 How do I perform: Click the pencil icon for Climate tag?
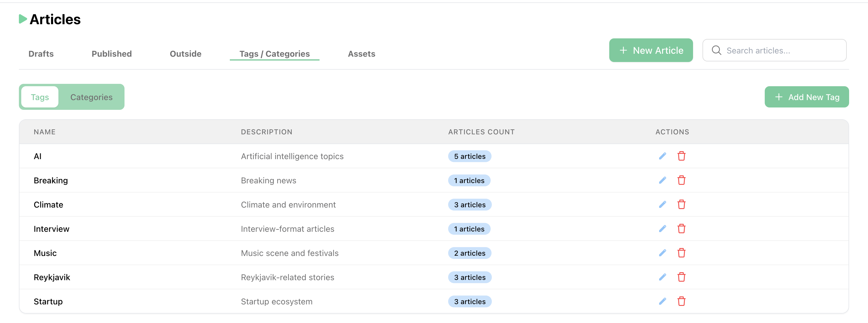662,205
